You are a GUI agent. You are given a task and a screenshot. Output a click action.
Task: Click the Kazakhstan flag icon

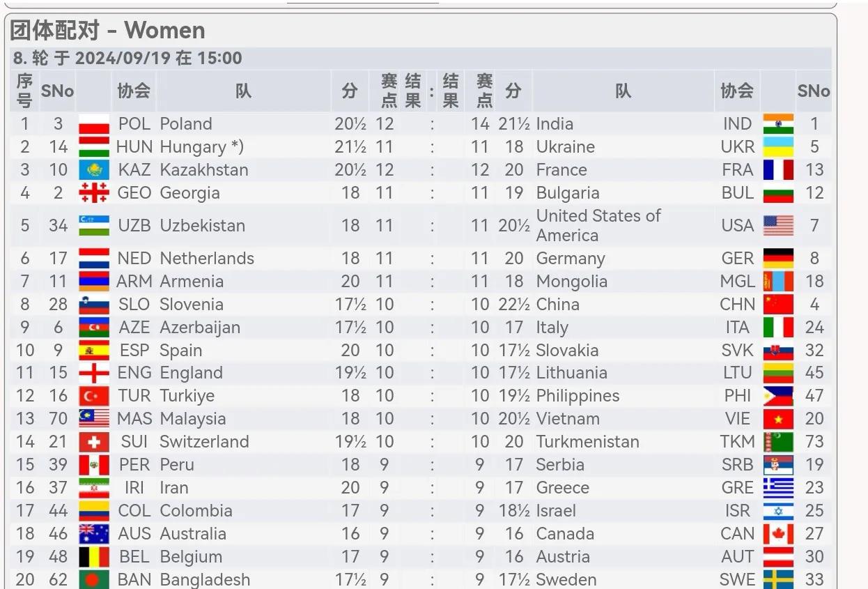94,170
